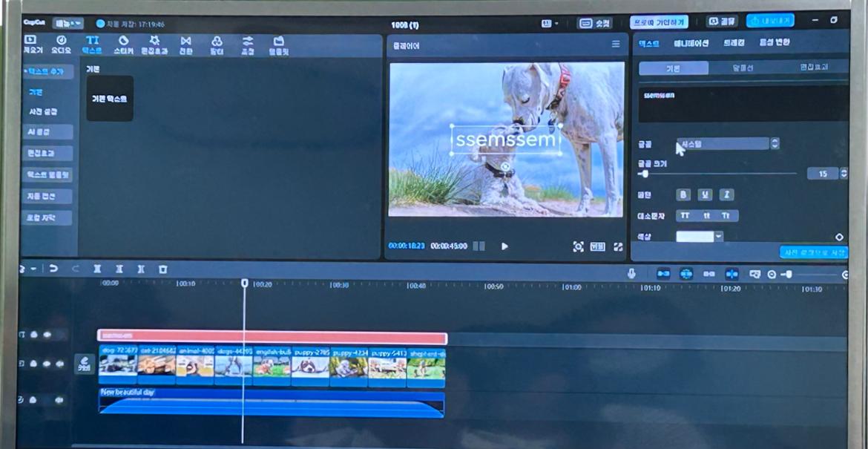Click the blue Export (내보내기) button
The image size is (868, 449).
point(770,21)
